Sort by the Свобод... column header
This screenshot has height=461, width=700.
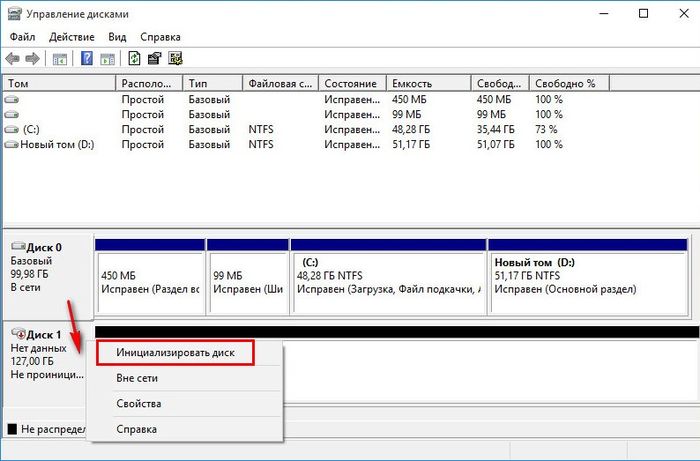coord(500,83)
